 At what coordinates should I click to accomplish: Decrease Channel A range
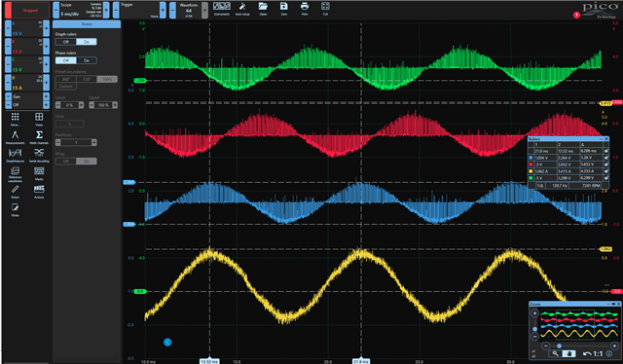pyautogui.click(x=8, y=28)
